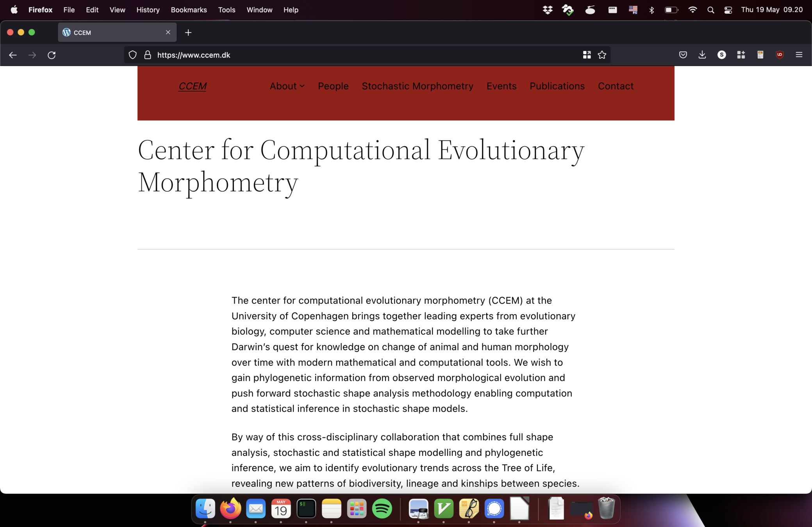Go back using the back arrow
The height and width of the screenshot is (527, 812).
(x=13, y=55)
